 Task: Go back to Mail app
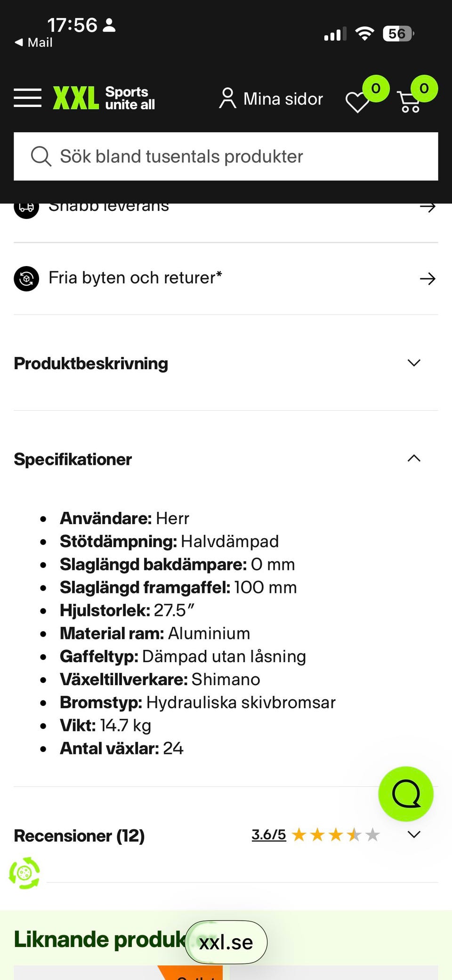click(x=33, y=42)
